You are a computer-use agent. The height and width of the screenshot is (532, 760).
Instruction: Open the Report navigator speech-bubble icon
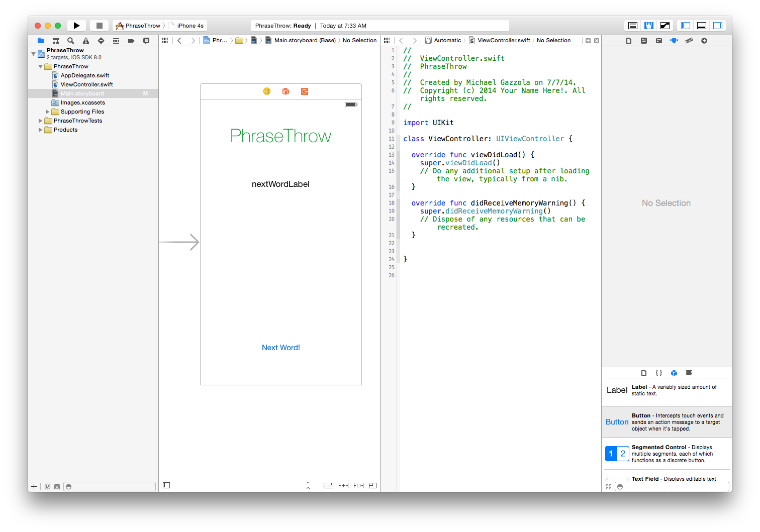[x=146, y=41]
